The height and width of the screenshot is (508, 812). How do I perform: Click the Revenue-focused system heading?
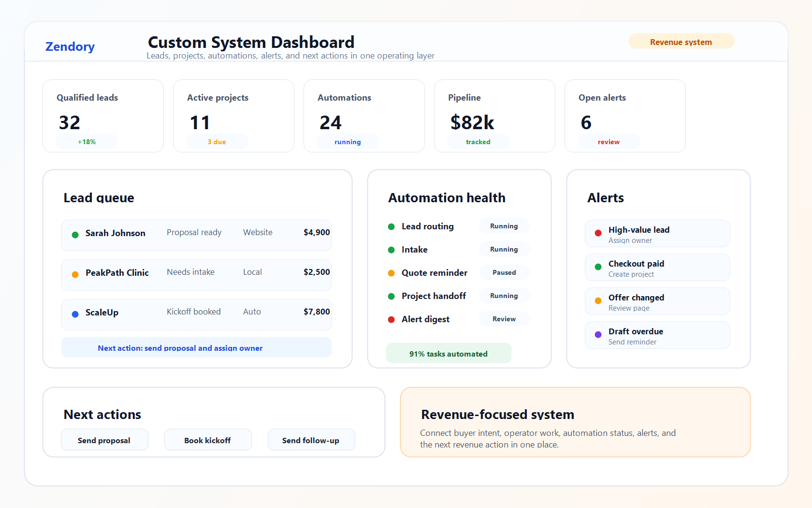tap(497, 415)
